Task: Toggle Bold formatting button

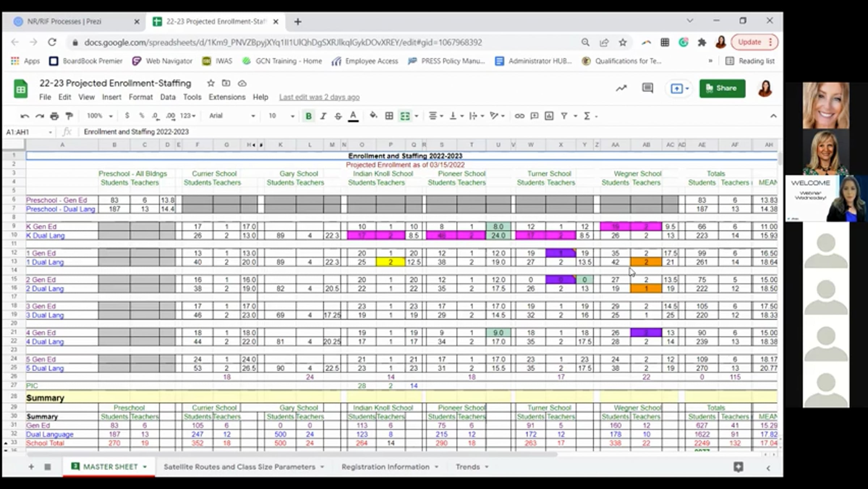Action: 309,116
